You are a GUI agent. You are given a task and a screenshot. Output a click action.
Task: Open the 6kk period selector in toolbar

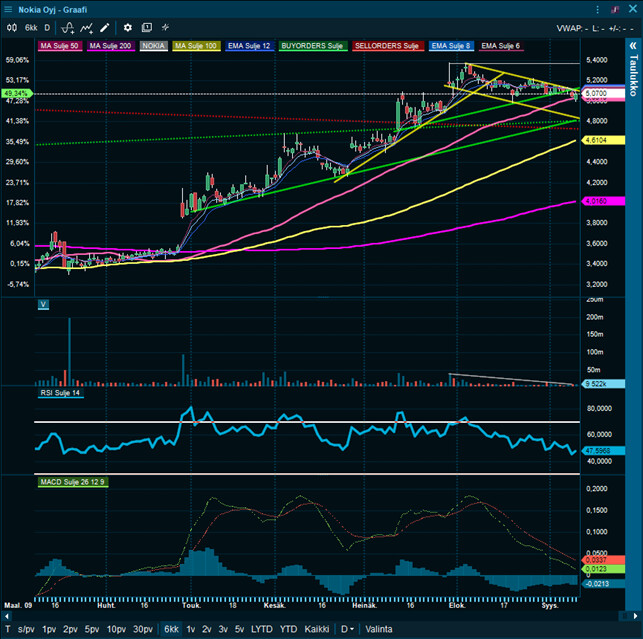pyautogui.click(x=31, y=27)
